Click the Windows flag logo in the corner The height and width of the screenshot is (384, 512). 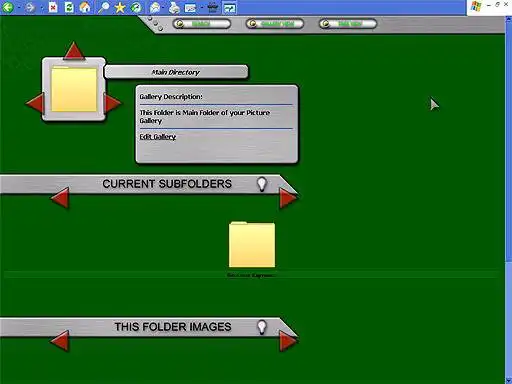pyautogui.click(x=476, y=7)
